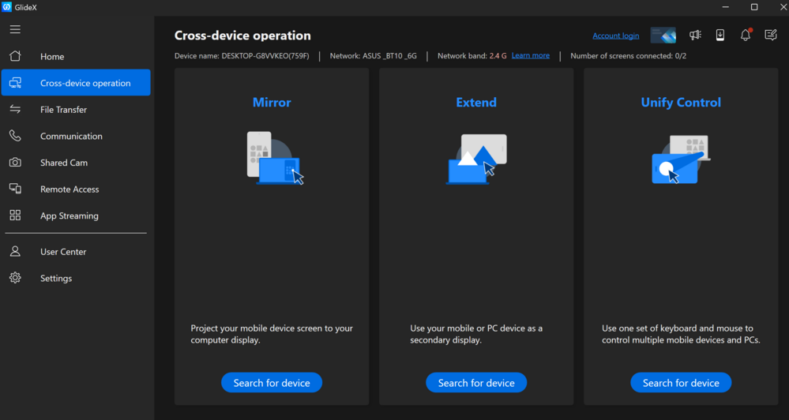Click the feedback edit icon
The image size is (789, 420).
tap(770, 35)
